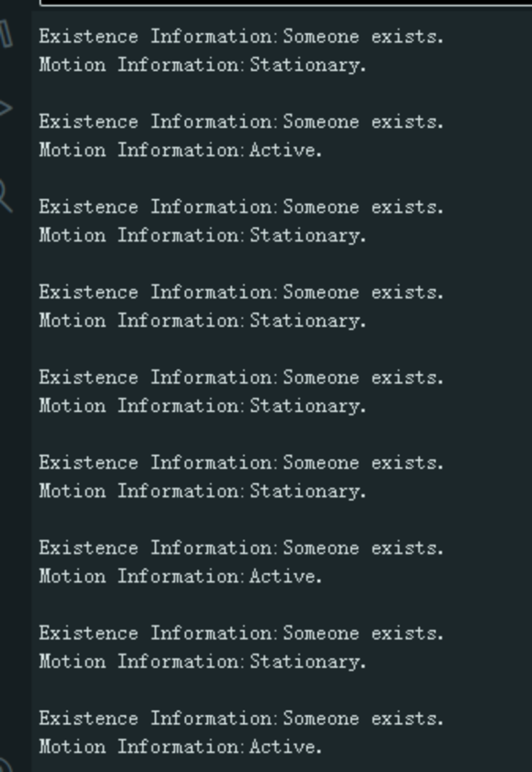This screenshot has height=772, width=532.
Task: Click the first "Existence Information" output line
Action: 241,37
